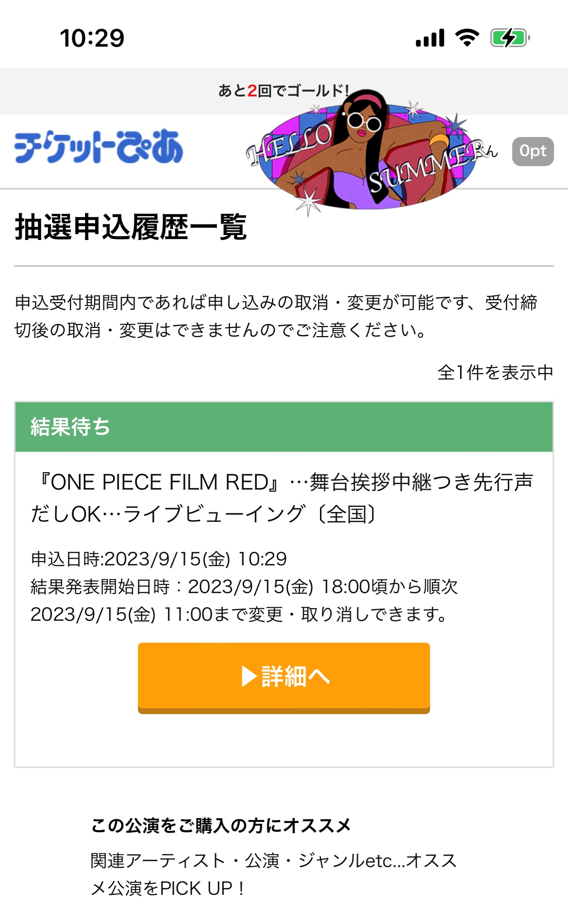
Task: Open the ONE PIECE FILM RED event title
Action: (x=282, y=498)
